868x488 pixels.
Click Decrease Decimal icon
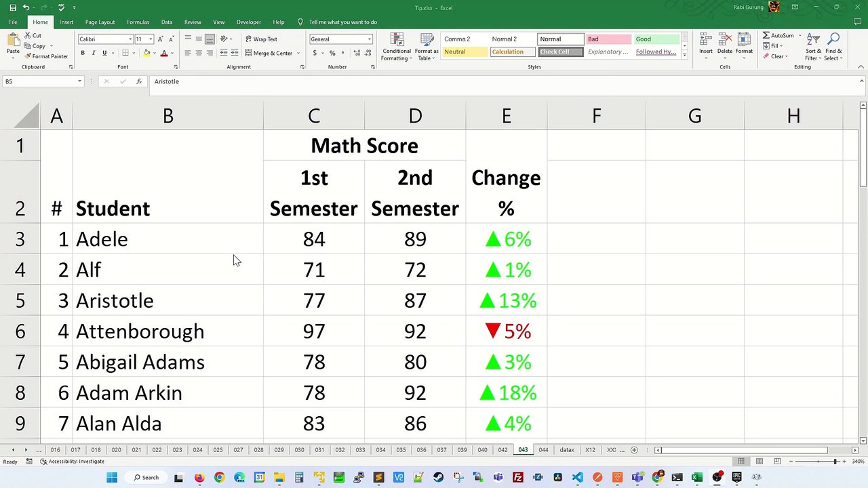click(x=368, y=53)
